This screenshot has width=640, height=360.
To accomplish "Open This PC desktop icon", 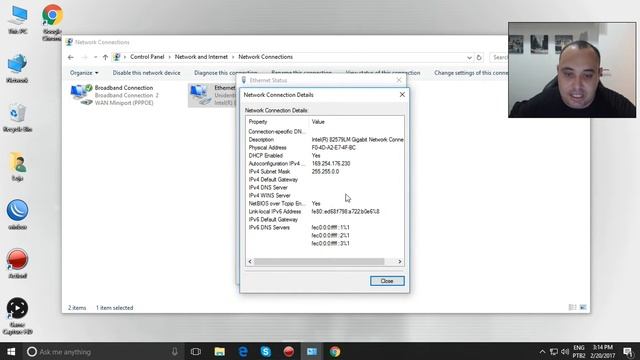I will pos(18,20).
